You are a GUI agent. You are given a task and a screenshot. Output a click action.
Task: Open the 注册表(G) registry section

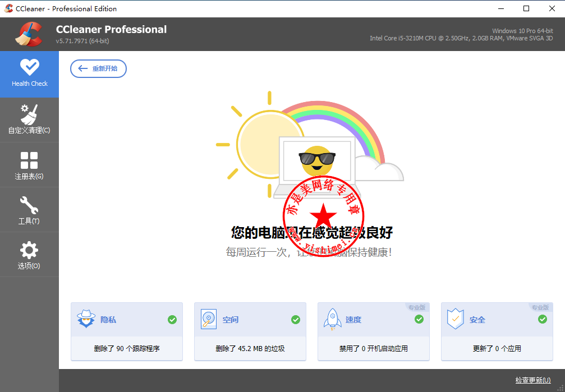[x=29, y=165]
